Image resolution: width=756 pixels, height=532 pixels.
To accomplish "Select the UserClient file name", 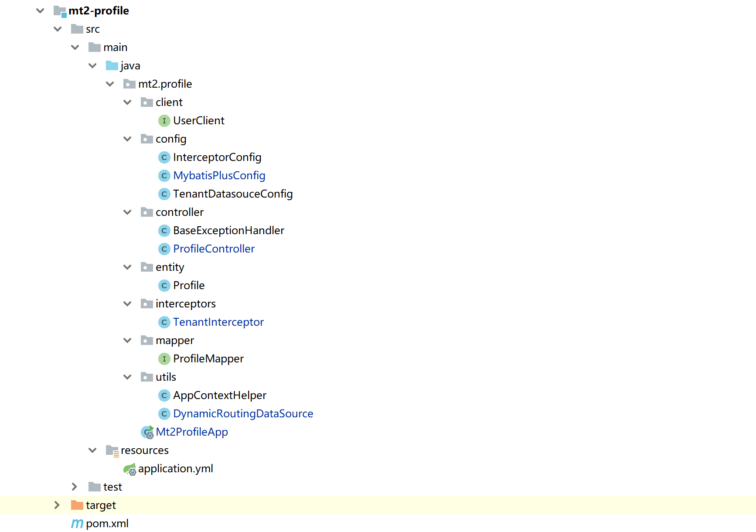I will (199, 120).
